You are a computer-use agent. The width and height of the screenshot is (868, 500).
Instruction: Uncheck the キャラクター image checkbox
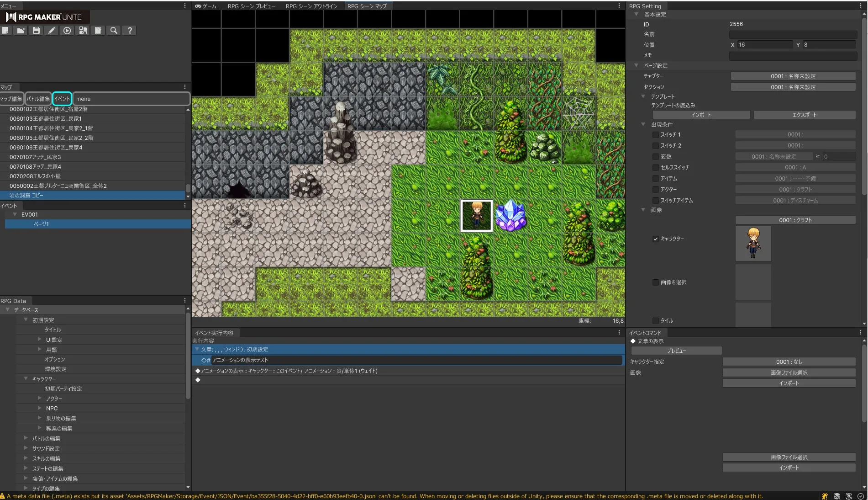655,239
